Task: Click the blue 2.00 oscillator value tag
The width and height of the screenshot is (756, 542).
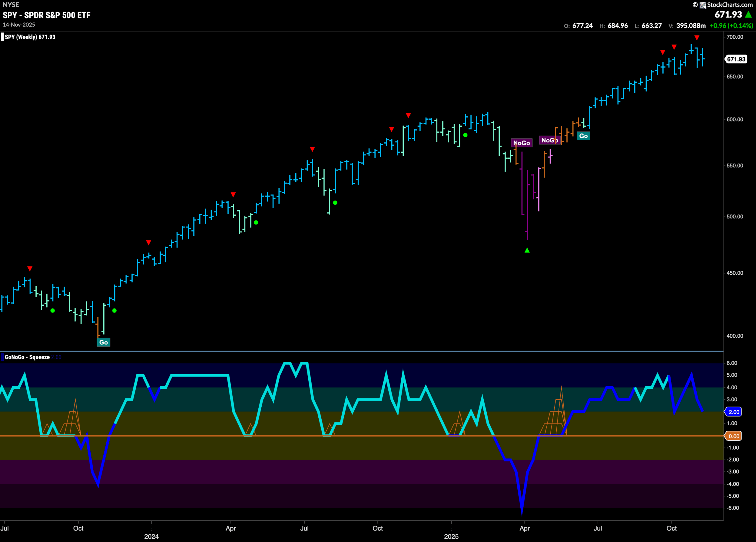Action: pyautogui.click(x=733, y=412)
